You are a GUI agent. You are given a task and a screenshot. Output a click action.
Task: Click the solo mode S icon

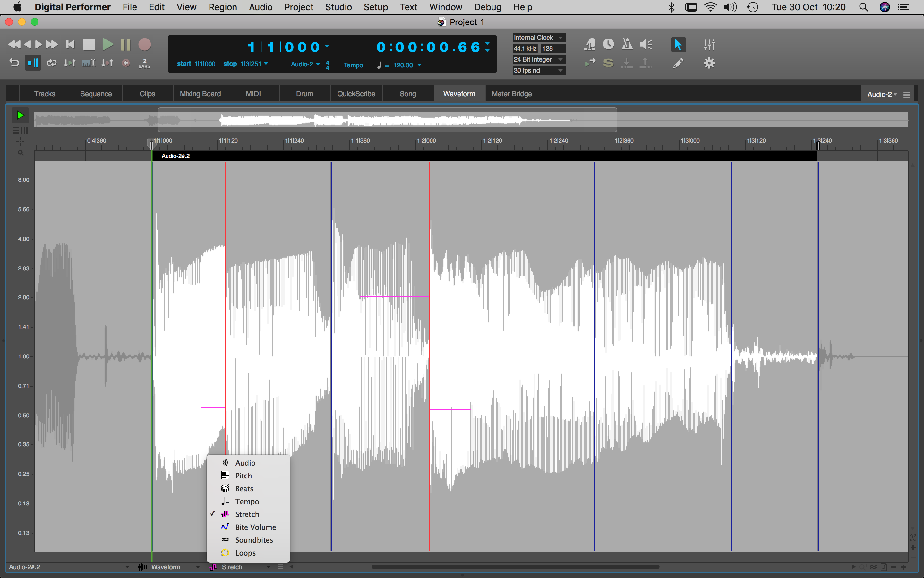(608, 63)
